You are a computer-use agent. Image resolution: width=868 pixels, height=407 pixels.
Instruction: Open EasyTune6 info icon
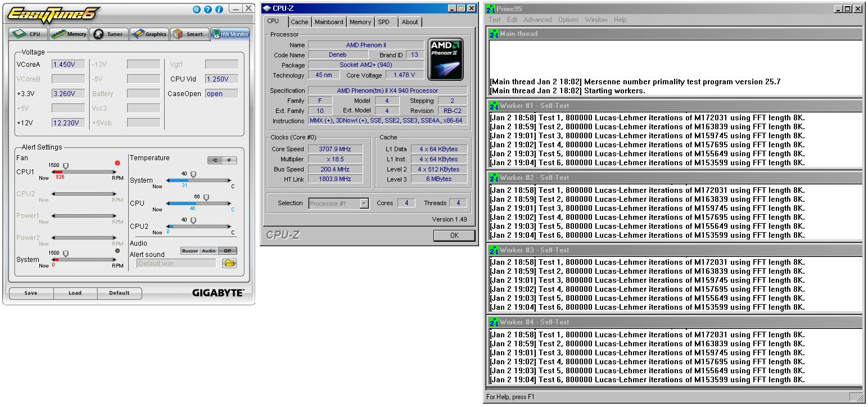(x=219, y=10)
